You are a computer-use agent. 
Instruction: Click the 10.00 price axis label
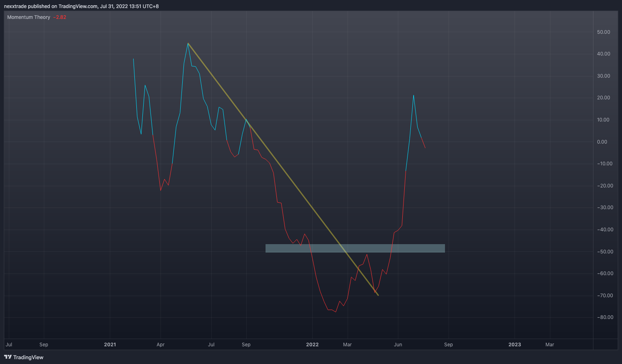(603, 120)
